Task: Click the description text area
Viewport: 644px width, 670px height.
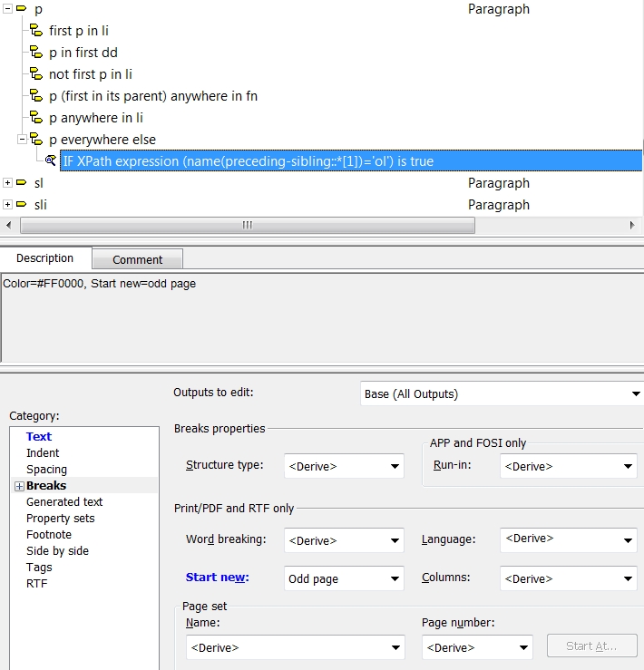Action: click(322, 317)
